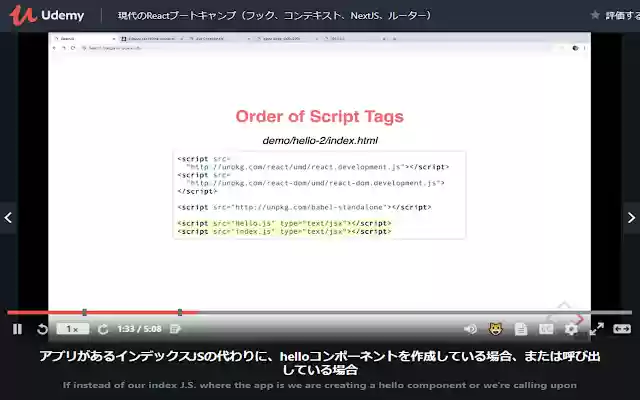Jump to the second bookmark marker
This screenshot has width=640, height=400.
[x=180, y=313]
